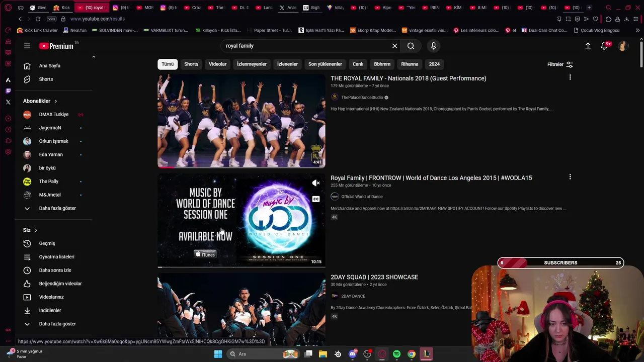The height and width of the screenshot is (362, 644).
Task: Toggle captions on the FRONTROW preview
Action: (x=316, y=199)
